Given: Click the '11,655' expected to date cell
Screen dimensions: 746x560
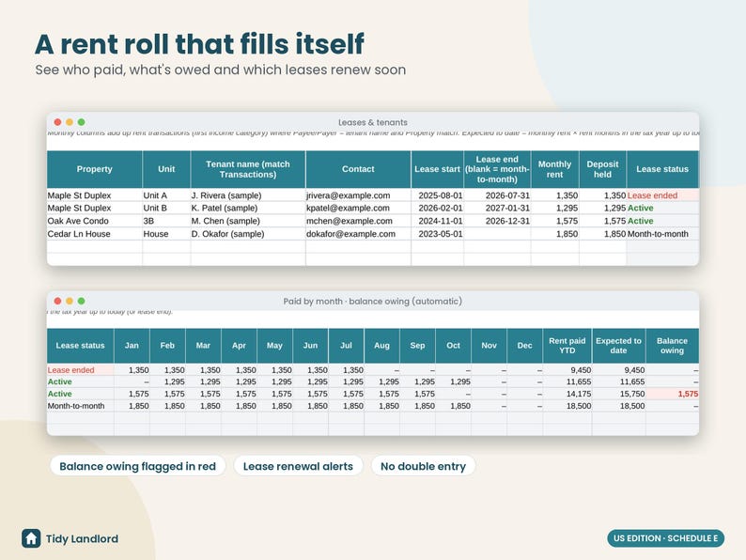Looking at the screenshot, I should 618,382.
